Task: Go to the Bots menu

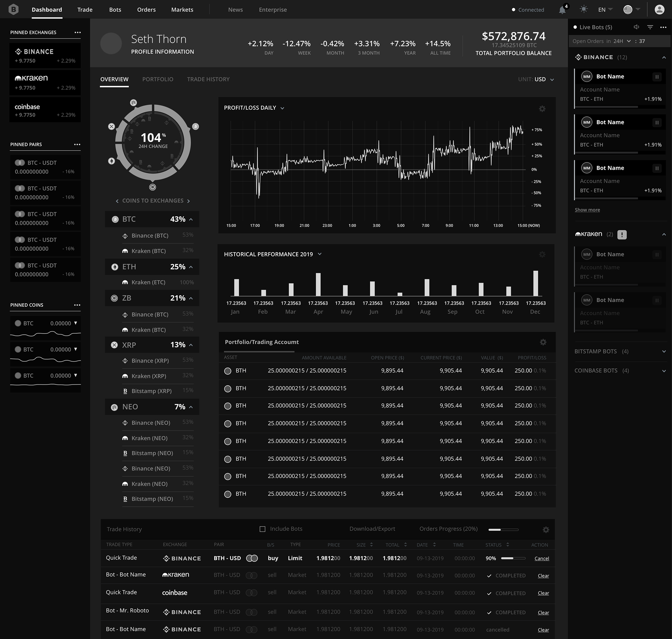Action: coord(115,9)
